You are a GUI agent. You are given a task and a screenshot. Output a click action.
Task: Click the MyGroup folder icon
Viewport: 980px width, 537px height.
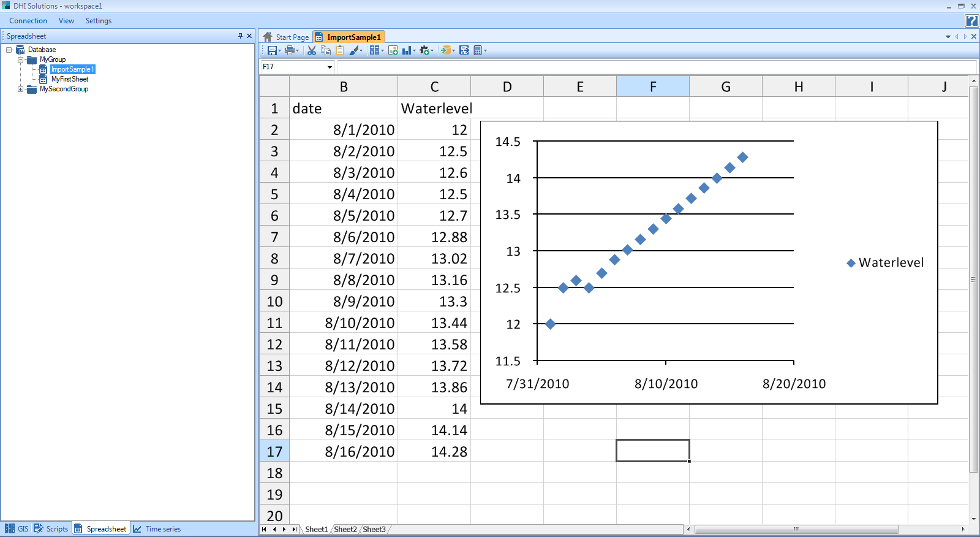pyautogui.click(x=32, y=59)
